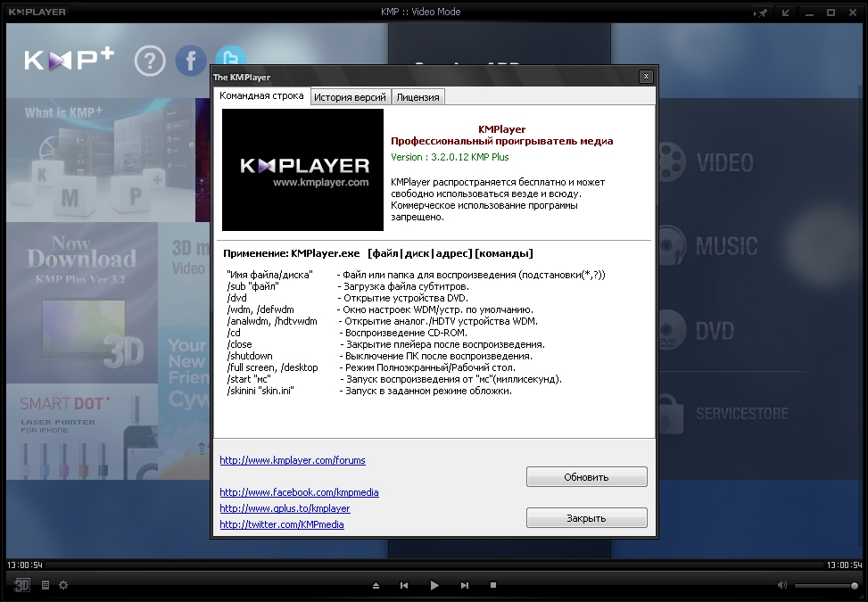Viewport: 868px width, 602px height.
Task: Open the What is KMP+ tile
Action: pos(101,160)
